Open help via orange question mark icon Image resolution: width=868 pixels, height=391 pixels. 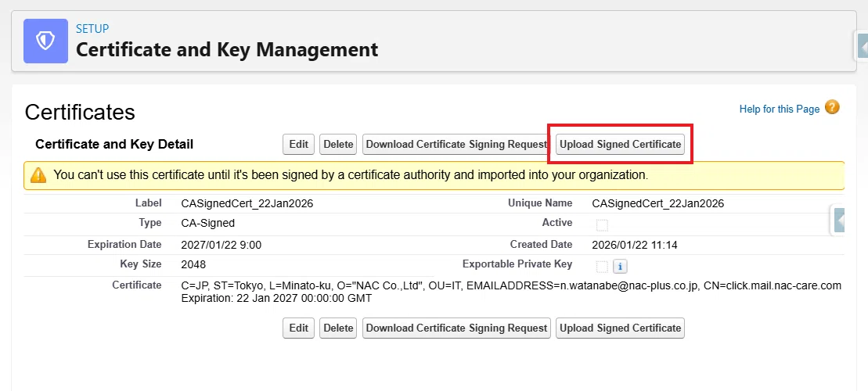[832, 106]
